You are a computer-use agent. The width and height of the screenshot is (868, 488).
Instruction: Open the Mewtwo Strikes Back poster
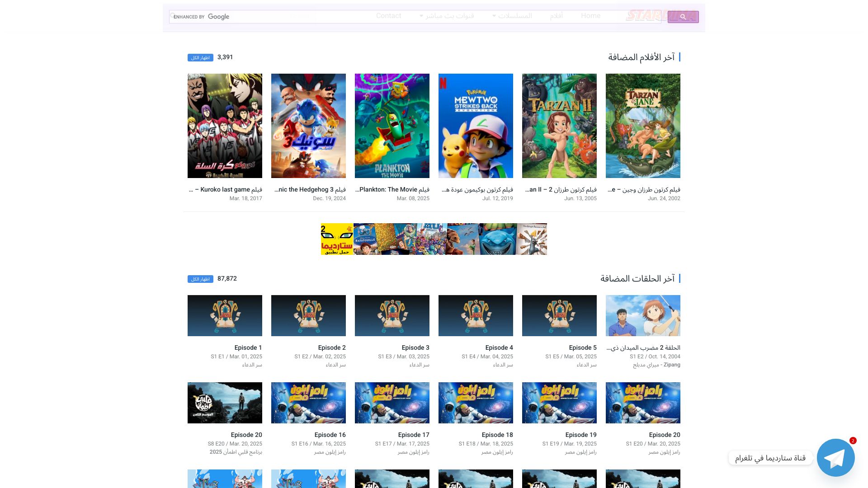tap(476, 126)
